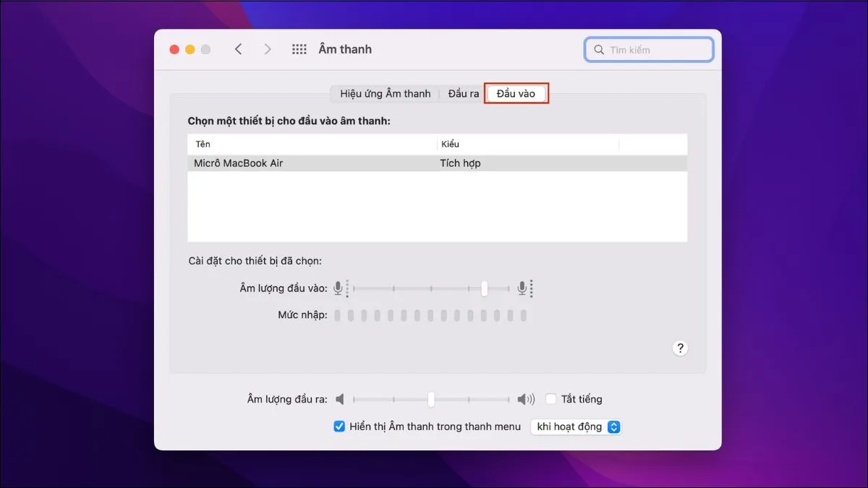The height and width of the screenshot is (488, 868).
Task: Switch to the Hiệu ứng Âm thanh tab
Action: (385, 94)
